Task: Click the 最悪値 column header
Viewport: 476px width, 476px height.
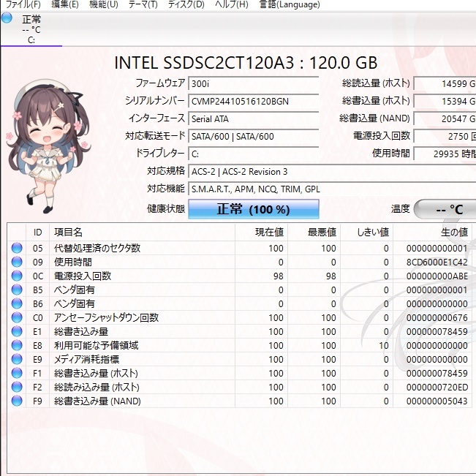Action: pyautogui.click(x=314, y=233)
